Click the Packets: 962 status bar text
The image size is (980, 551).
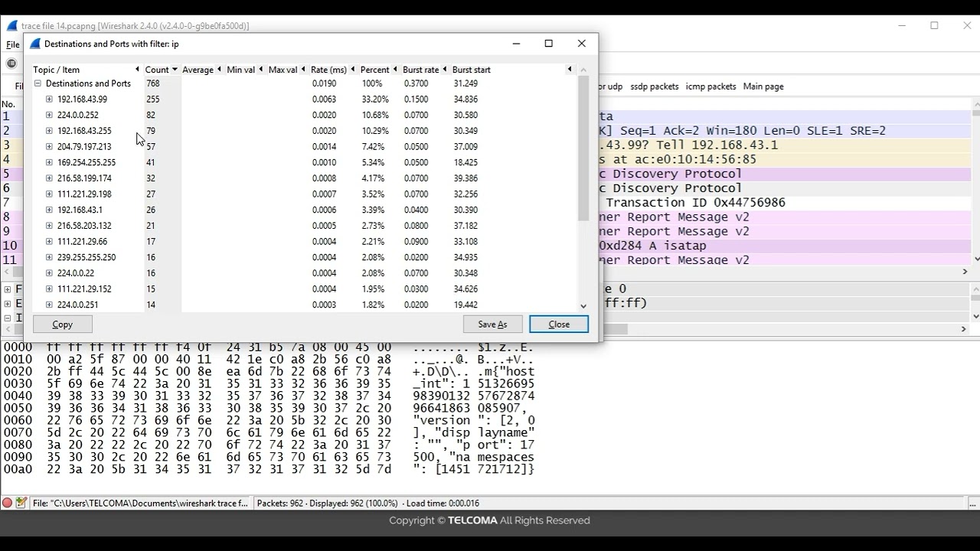pos(279,504)
